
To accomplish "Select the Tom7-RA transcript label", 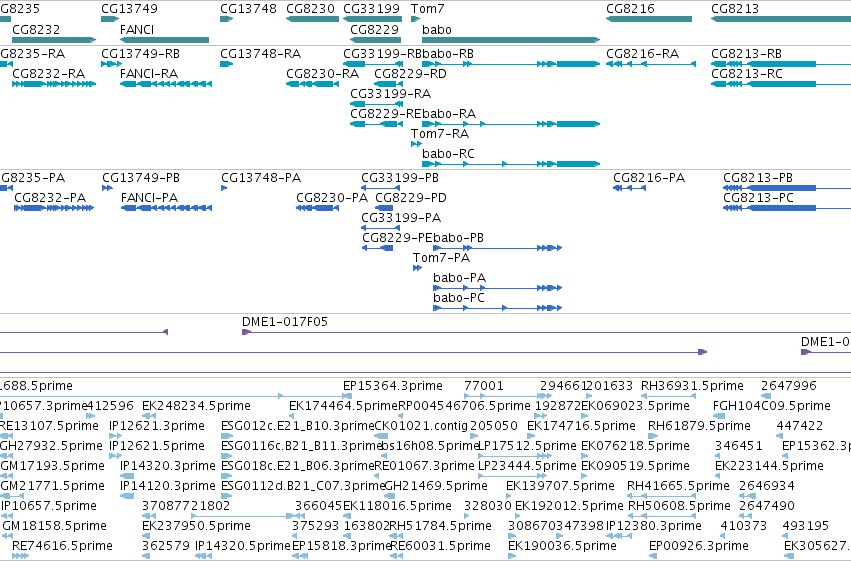I will pyautogui.click(x=440, y=134).
